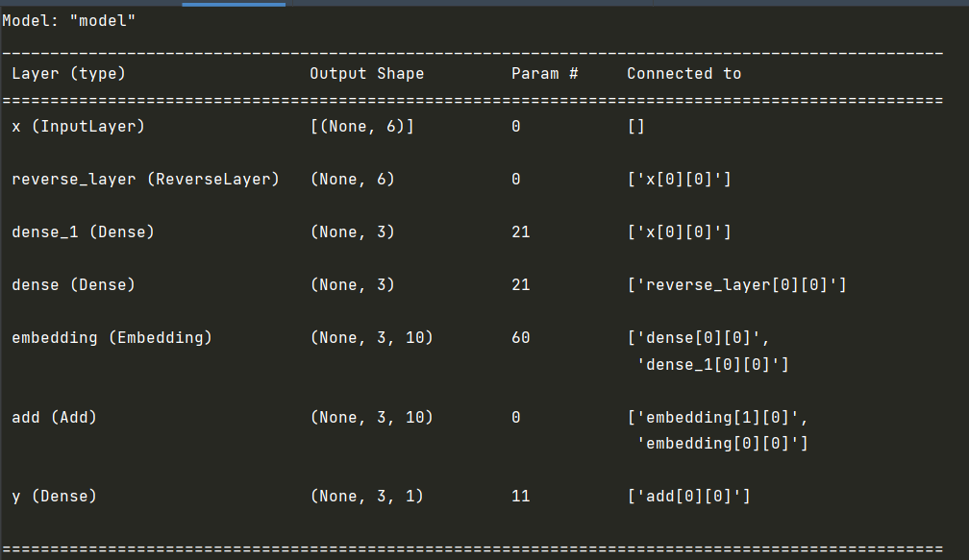The height and width of the screenshot is (560, 969).
Task: Click the 'Model: "model"' title line
Action: pos(68,21)
